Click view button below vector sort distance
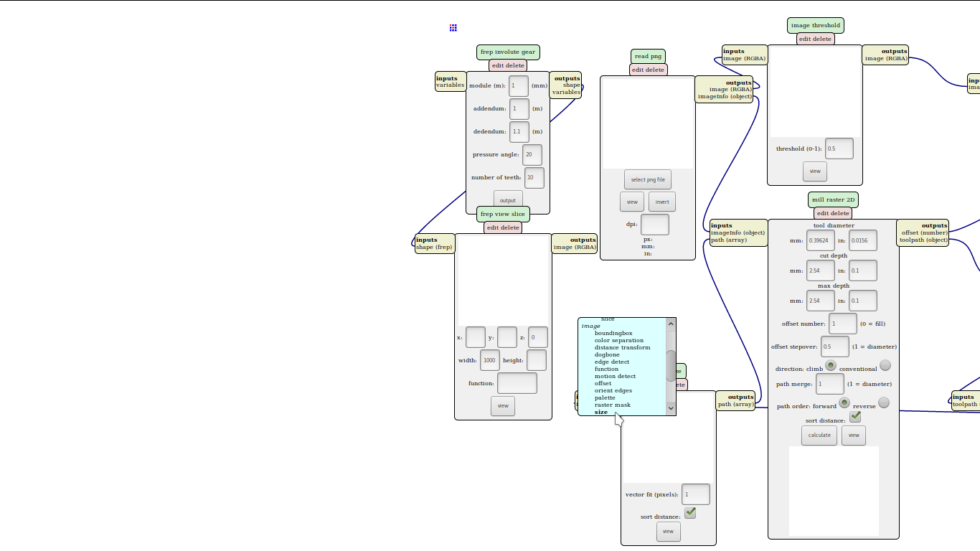 tap(669, 532)
